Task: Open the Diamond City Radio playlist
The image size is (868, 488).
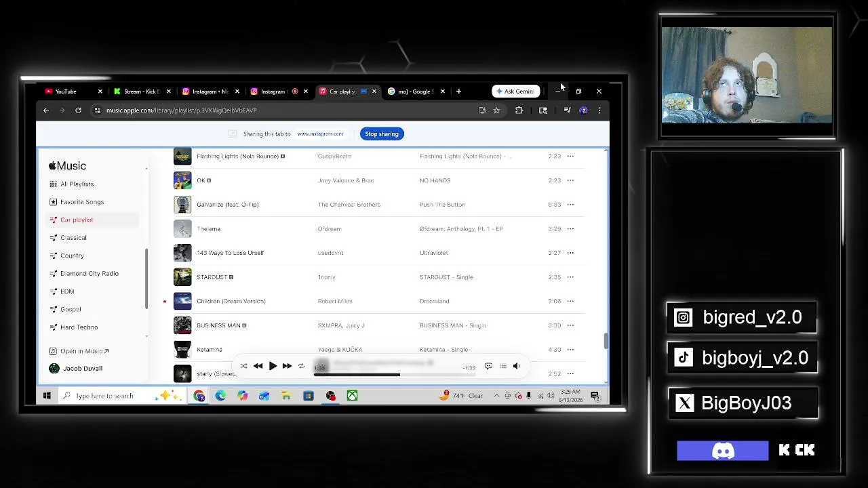Action: 93,274
